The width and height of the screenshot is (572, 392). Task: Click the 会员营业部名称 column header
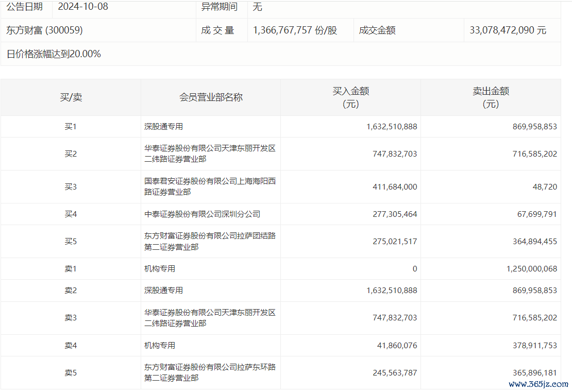(211, 97)
